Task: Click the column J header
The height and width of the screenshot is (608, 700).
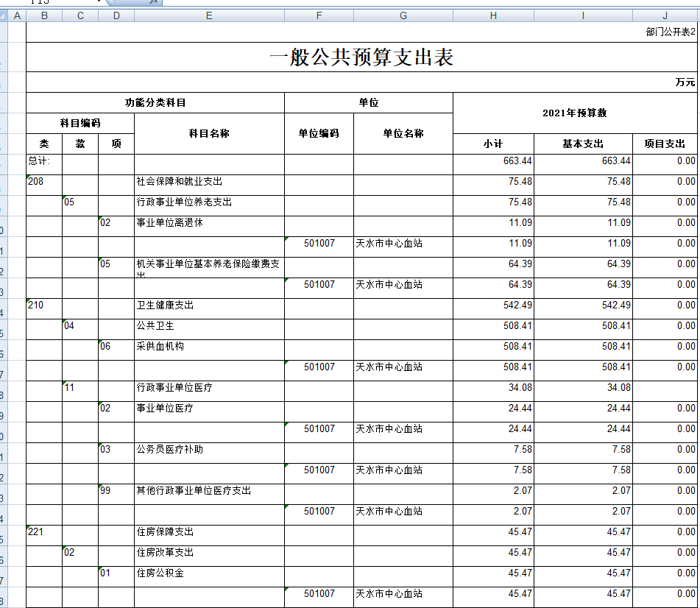Action: click(x=665, y=15)
